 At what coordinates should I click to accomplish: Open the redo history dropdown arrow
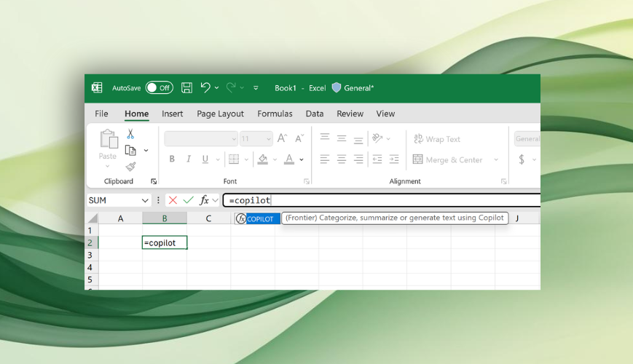click(x=243, y=87)
